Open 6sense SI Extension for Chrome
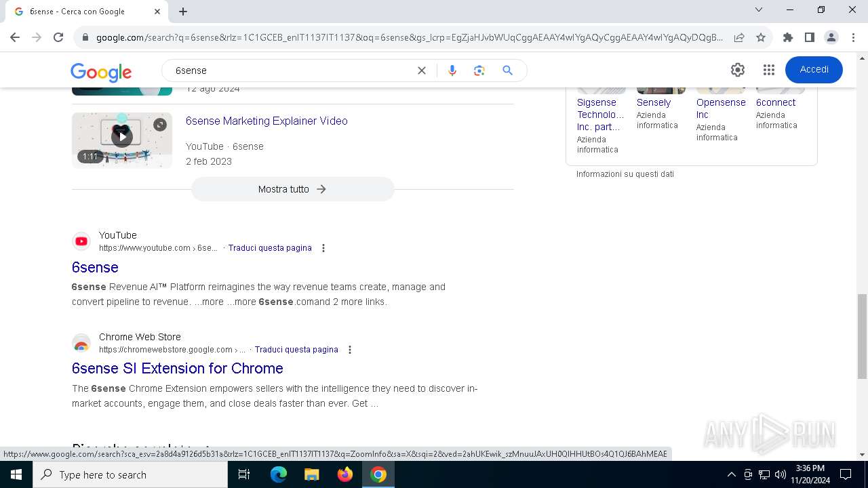868x488 pixels. click(x=178, y=368)
